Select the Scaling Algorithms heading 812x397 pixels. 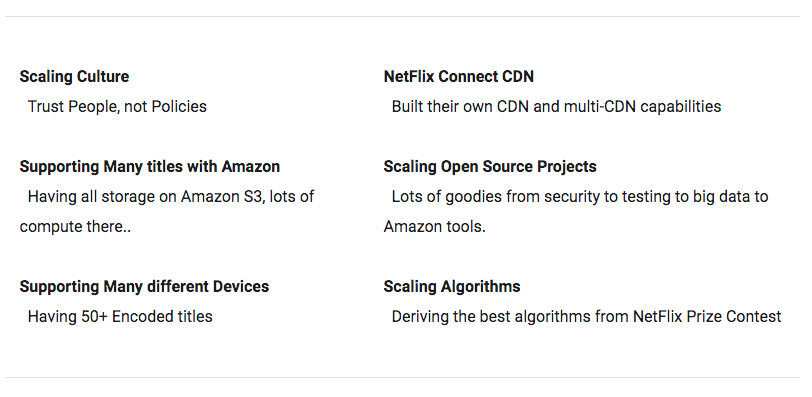click(x=452, y=287)
